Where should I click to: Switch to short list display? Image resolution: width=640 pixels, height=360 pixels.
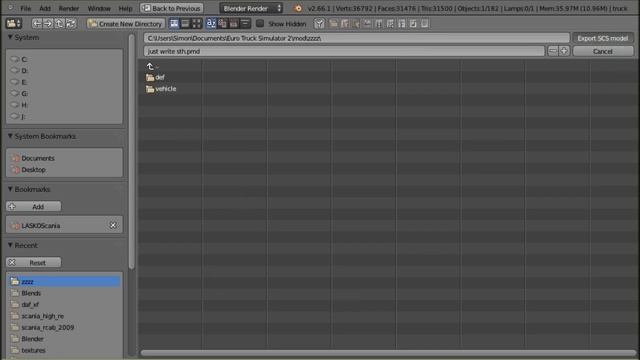[x=174, y=24]
